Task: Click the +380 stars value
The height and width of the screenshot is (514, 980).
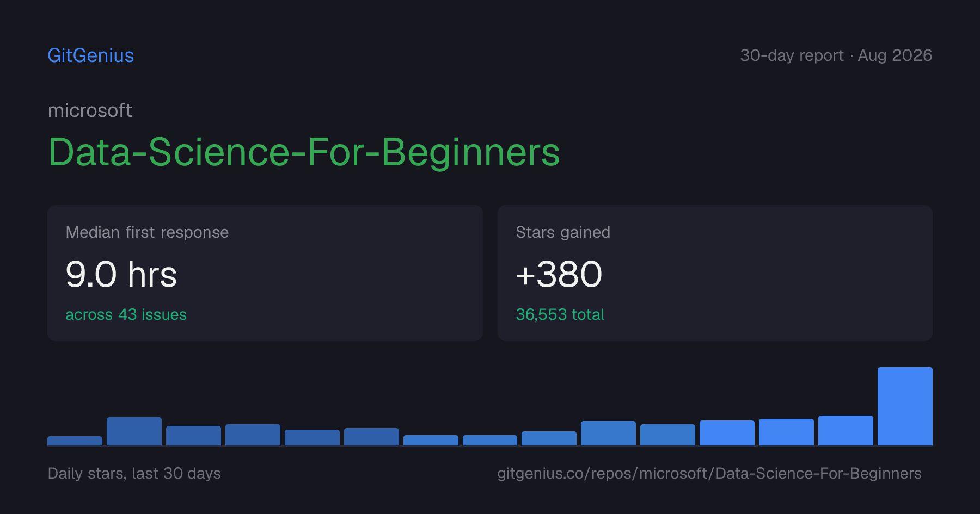Action: 559,274
